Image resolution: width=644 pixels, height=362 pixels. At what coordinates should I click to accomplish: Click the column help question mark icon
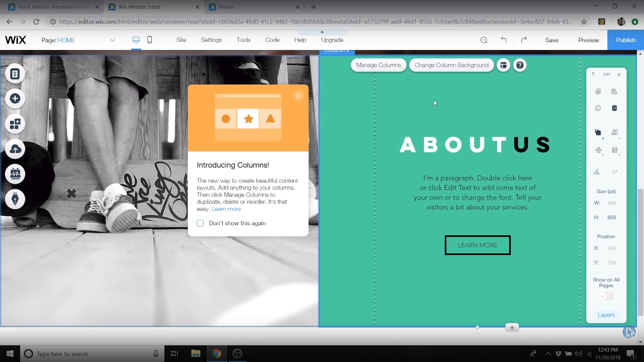coord(520,65)
